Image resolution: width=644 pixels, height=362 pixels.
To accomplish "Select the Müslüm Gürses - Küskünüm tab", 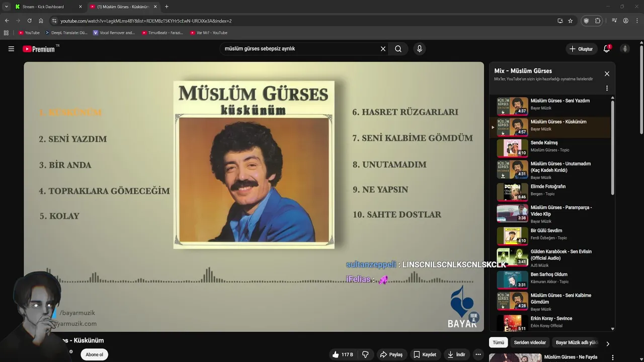I will tap(123, 7).
